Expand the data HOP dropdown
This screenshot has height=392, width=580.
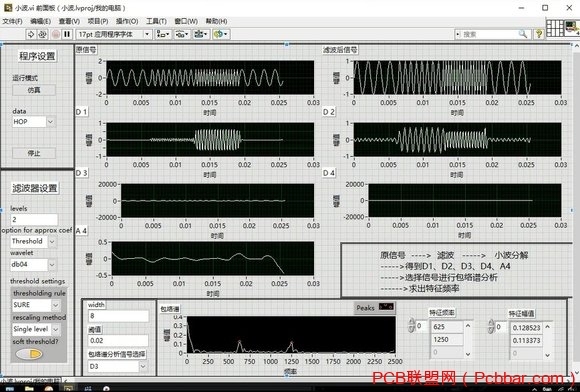[x=51, y=122]
